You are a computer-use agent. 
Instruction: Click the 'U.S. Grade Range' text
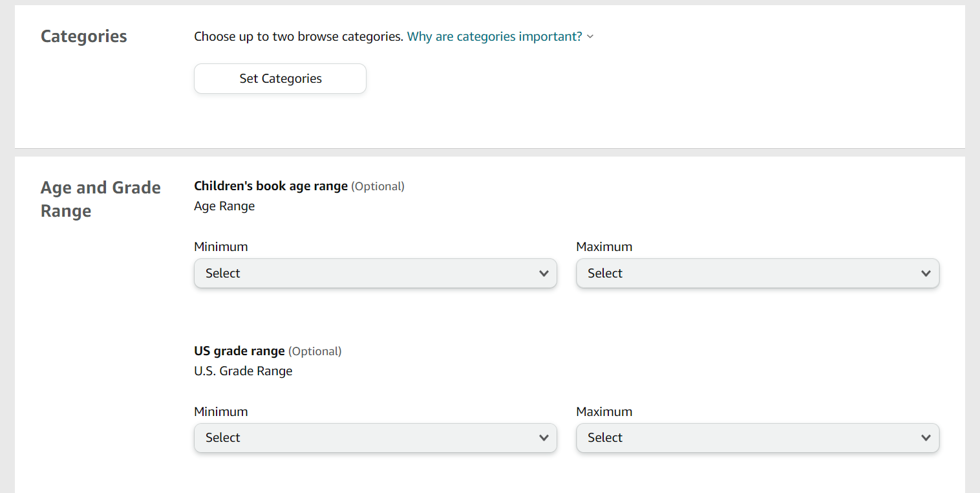243,371
